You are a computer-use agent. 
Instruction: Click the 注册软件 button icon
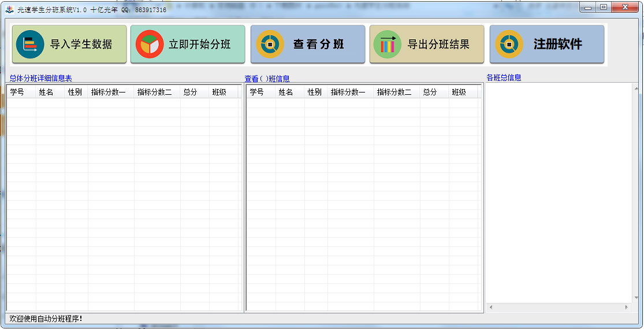click(509, 45)
